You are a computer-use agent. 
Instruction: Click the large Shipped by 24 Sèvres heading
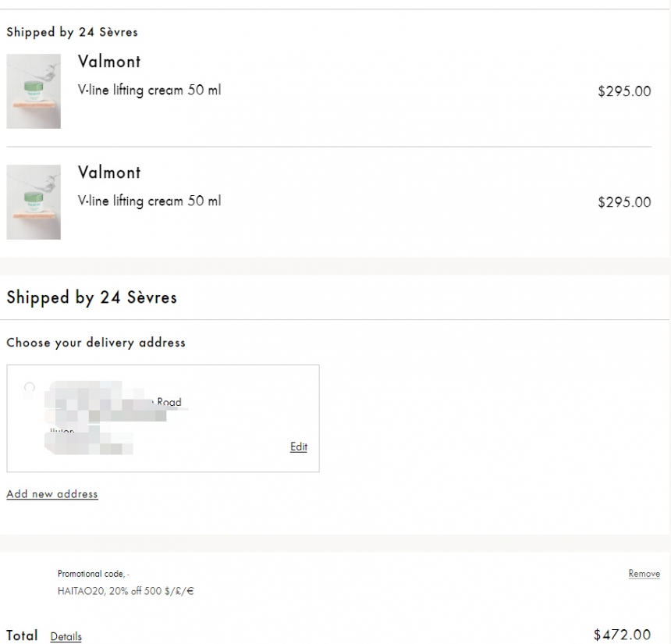91,297
